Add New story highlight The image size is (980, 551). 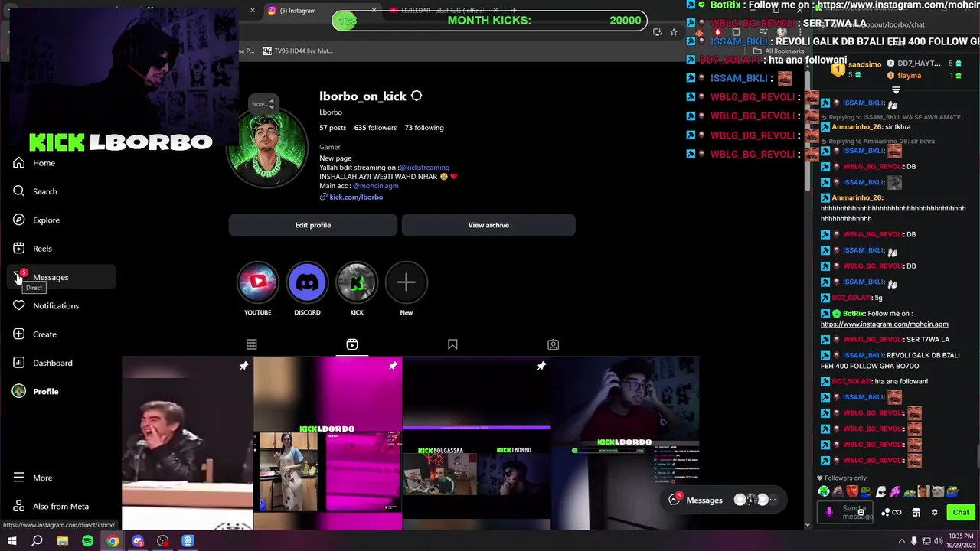[406, 289]
